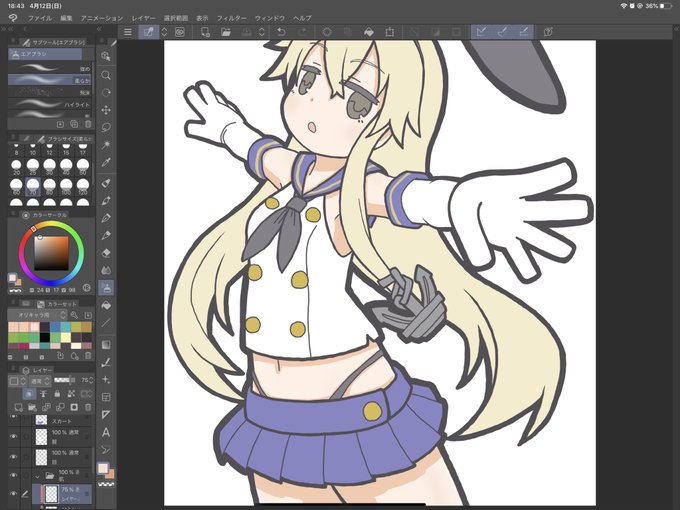Select brush size 50 preset

tap(83, 167)
